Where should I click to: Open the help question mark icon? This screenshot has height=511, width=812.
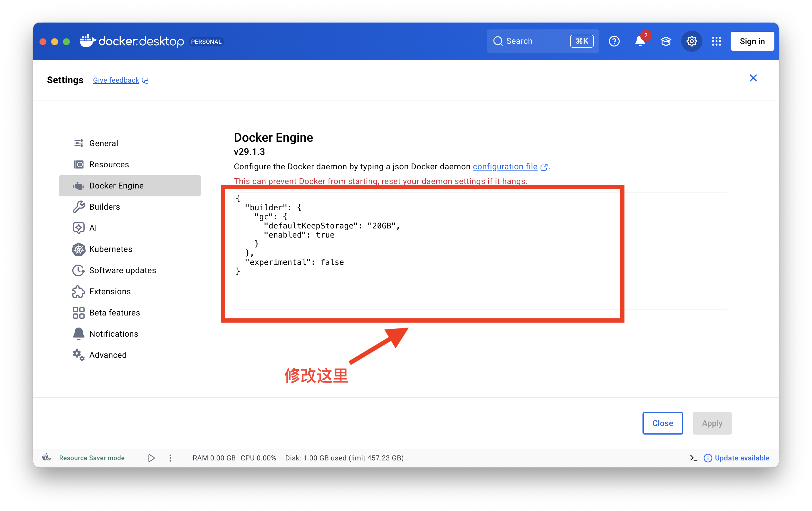[x=614, y=41]
